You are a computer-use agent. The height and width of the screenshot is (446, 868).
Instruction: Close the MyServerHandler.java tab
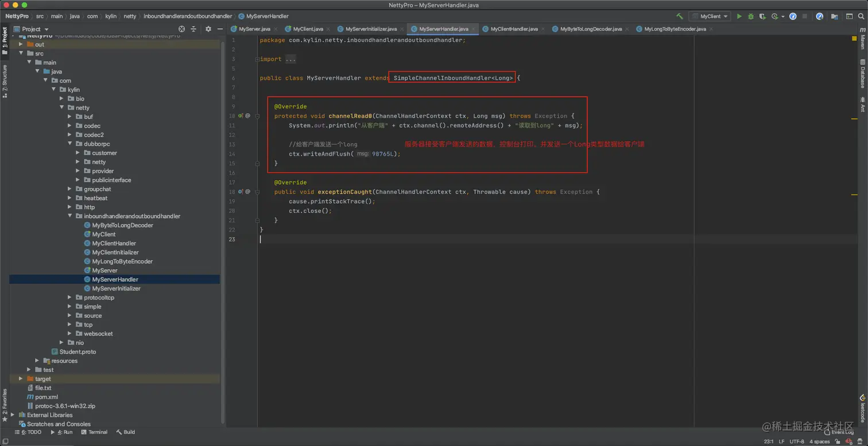474,29
